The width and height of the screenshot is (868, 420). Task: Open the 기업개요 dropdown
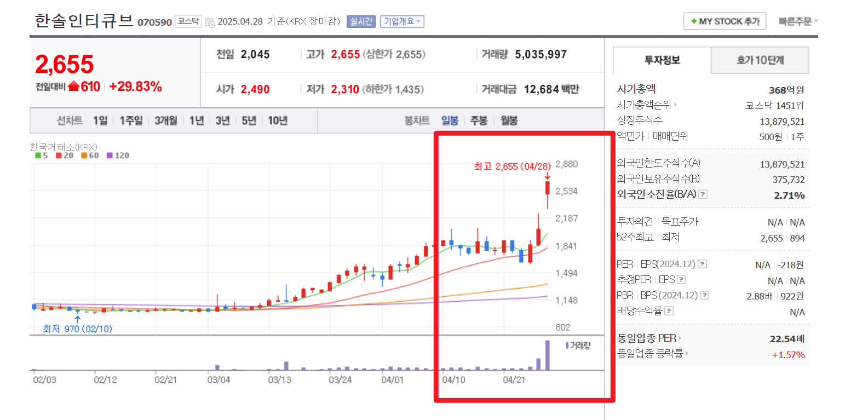[402, 21]
